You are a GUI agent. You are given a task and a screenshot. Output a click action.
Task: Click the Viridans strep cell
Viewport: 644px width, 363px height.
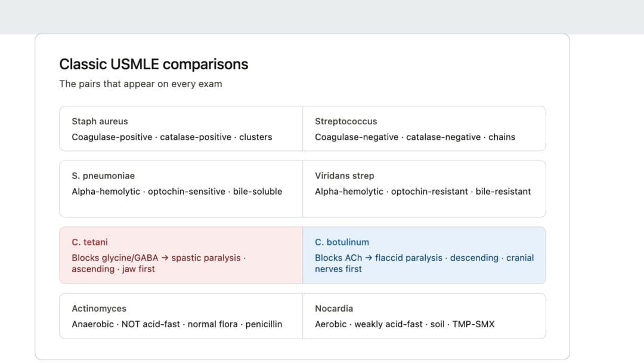click(x=425, y=189)
